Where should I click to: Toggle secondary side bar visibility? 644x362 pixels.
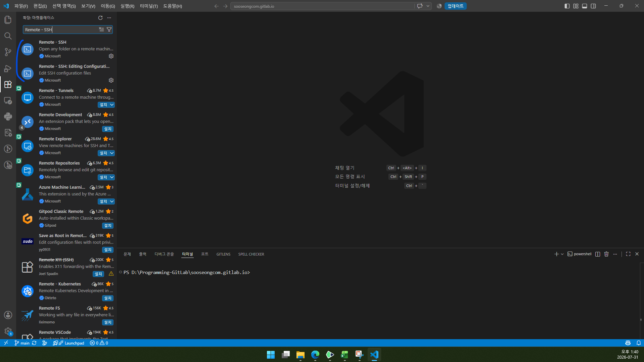click(x=593, y=6)
